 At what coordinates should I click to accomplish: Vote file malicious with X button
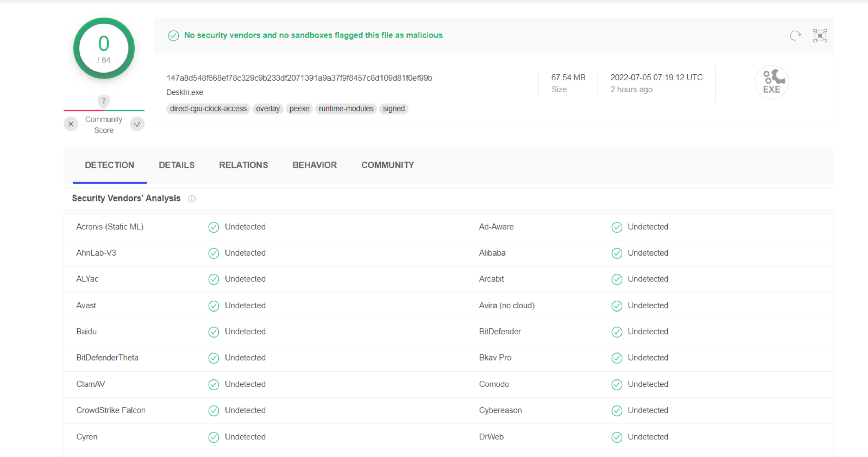(71, 124)
